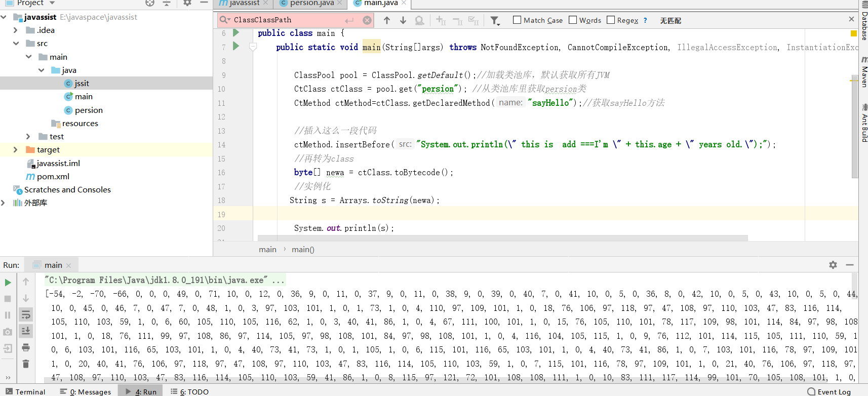Clear the ClassClassPath search text
This screenshot has width=868, height=396.
tap(367, 20)
